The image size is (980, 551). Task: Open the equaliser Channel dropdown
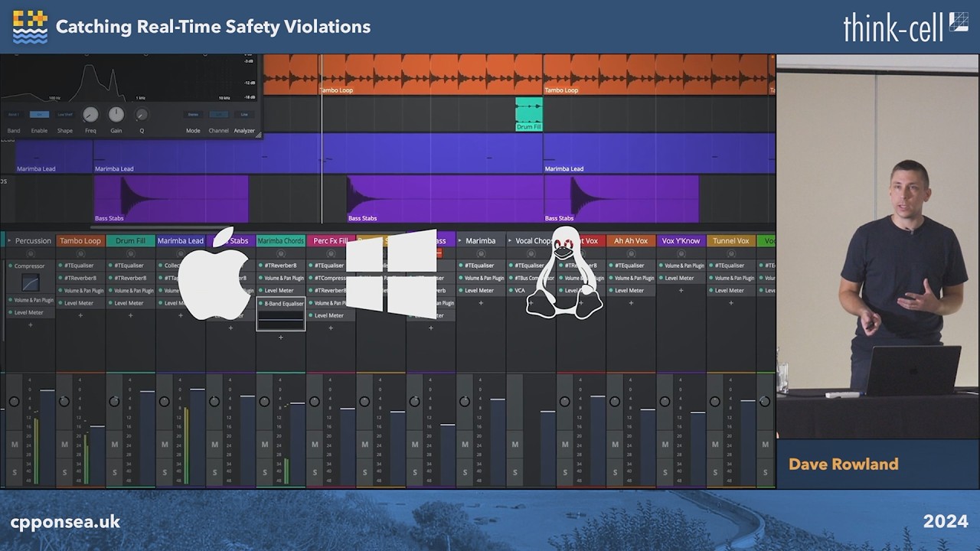(x=219, y=115)
